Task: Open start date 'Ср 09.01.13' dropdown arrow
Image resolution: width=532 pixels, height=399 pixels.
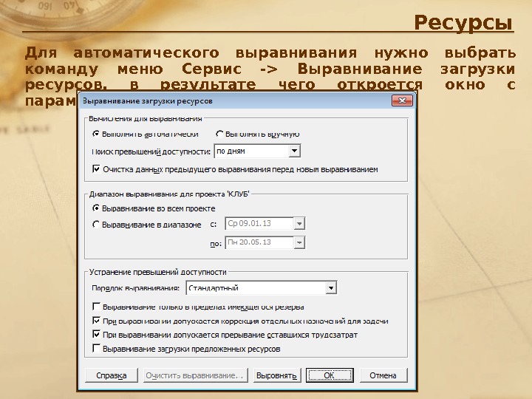Action: (x=299, y=224)
